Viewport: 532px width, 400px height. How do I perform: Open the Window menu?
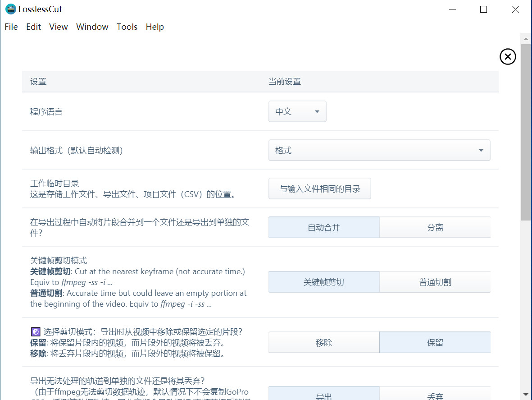click(92, 27)
